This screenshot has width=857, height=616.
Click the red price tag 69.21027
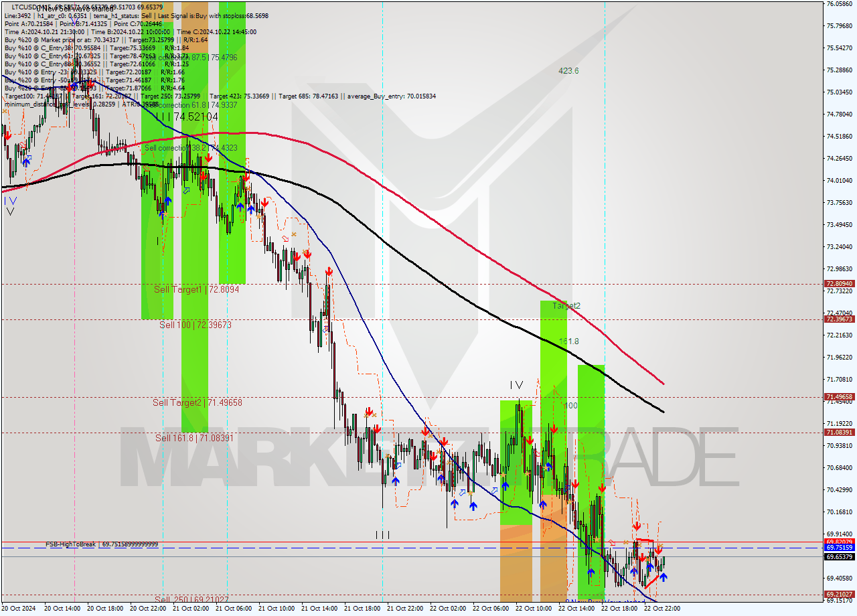tap(839, 594)
